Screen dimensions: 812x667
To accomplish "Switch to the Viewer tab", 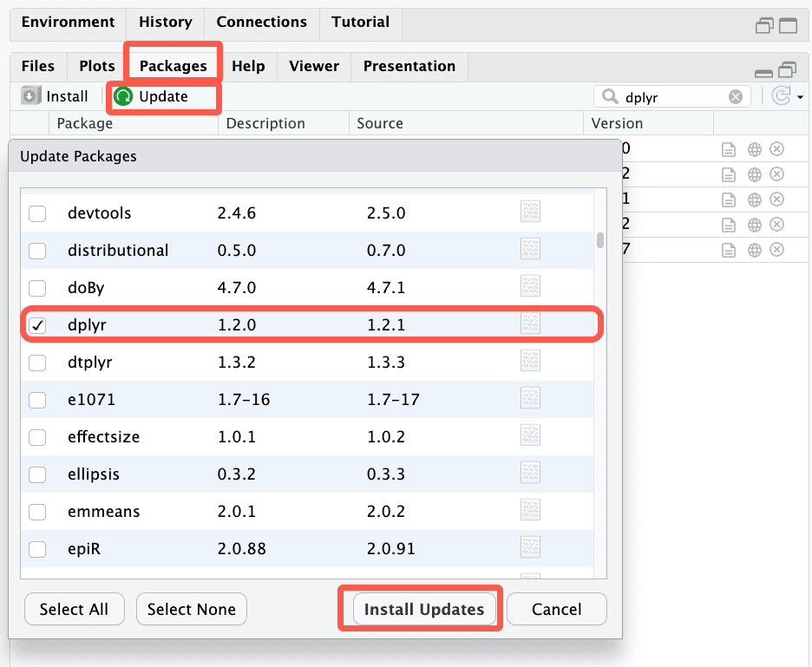I will tap(314, 66).
